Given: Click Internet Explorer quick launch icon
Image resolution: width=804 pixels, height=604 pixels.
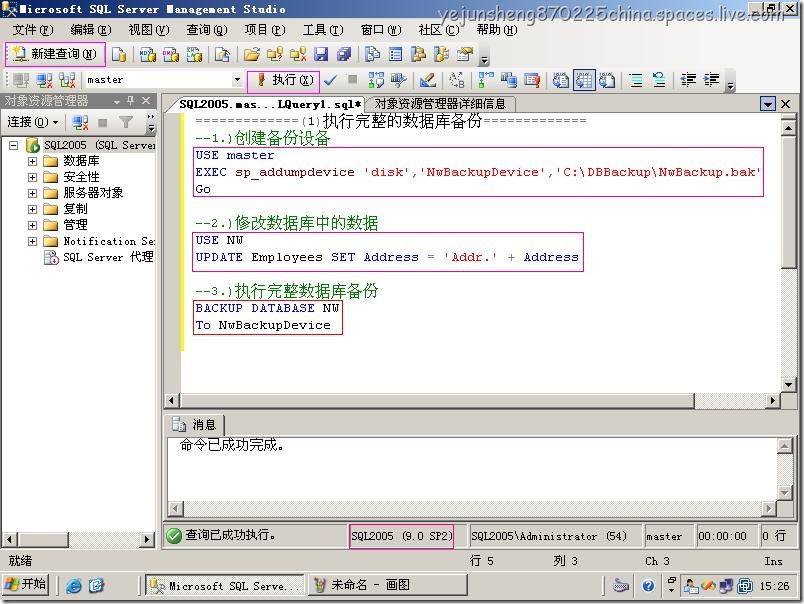Looking at the screenshot, I should (73, 585).
